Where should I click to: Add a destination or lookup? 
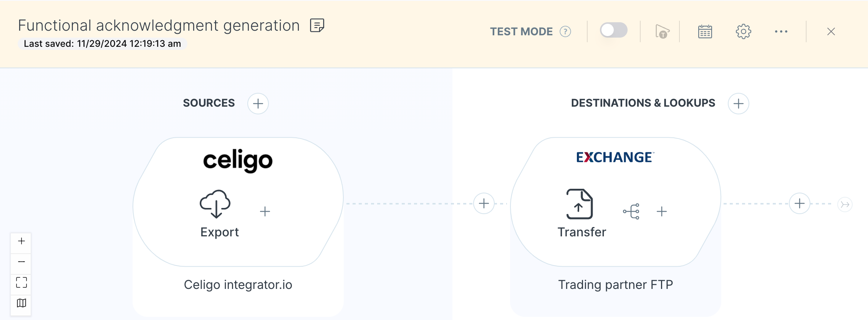(738, 104)
